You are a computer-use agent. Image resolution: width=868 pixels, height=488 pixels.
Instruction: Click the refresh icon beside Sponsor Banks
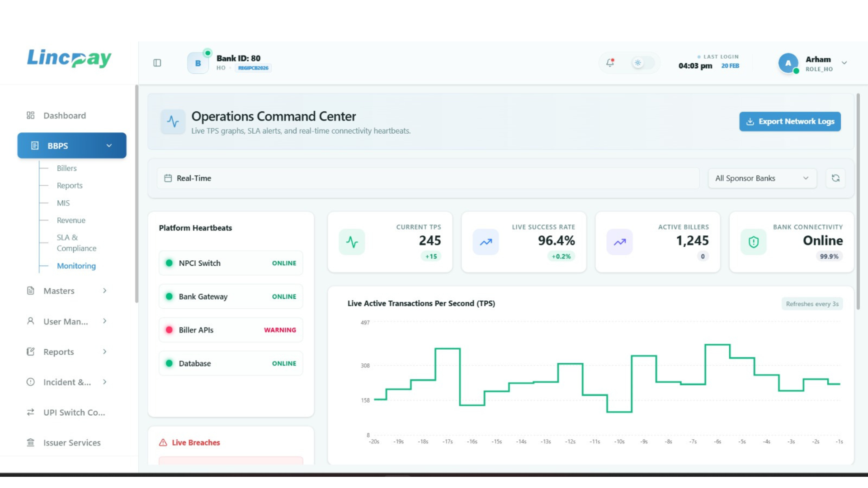[835, 178]
